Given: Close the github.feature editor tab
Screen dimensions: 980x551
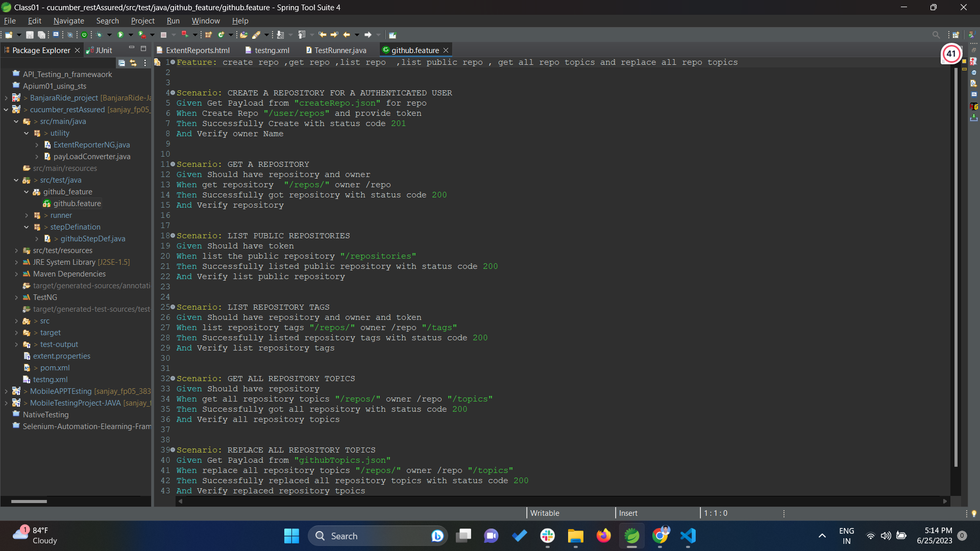Looking at the screenshot, I should pos(446,50).
